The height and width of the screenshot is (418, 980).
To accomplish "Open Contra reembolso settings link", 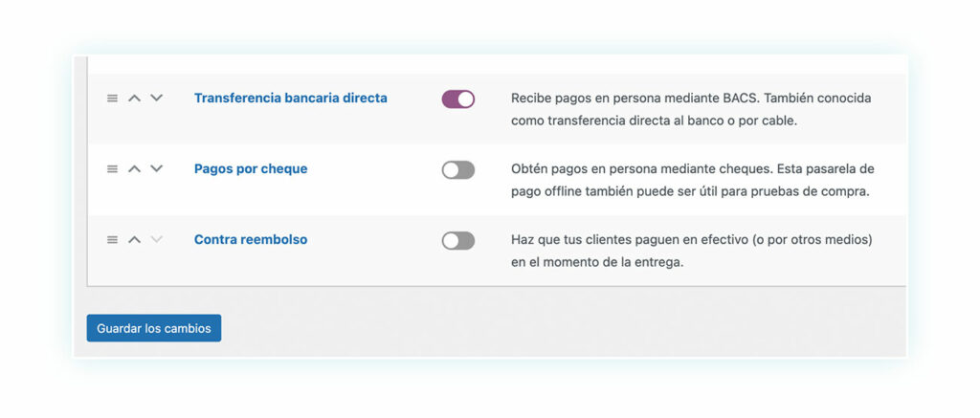I will tap(251, 239).
